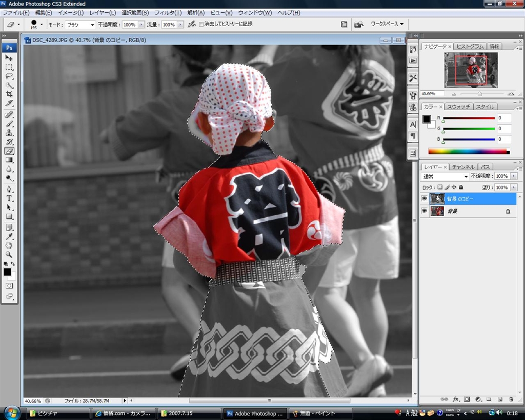Open flow slider arrow
The height and width of the screenshot is (420, 525).
point(180,25)
